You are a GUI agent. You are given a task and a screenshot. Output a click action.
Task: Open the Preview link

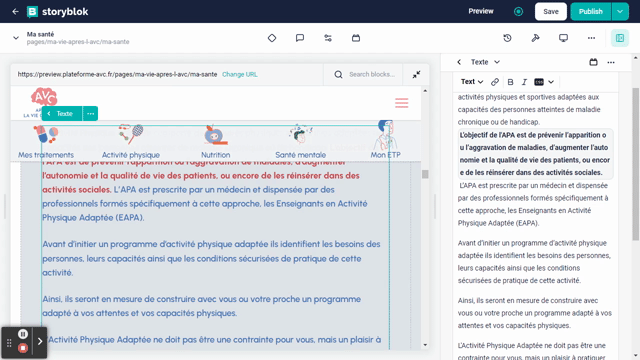[x=481, y=11]
